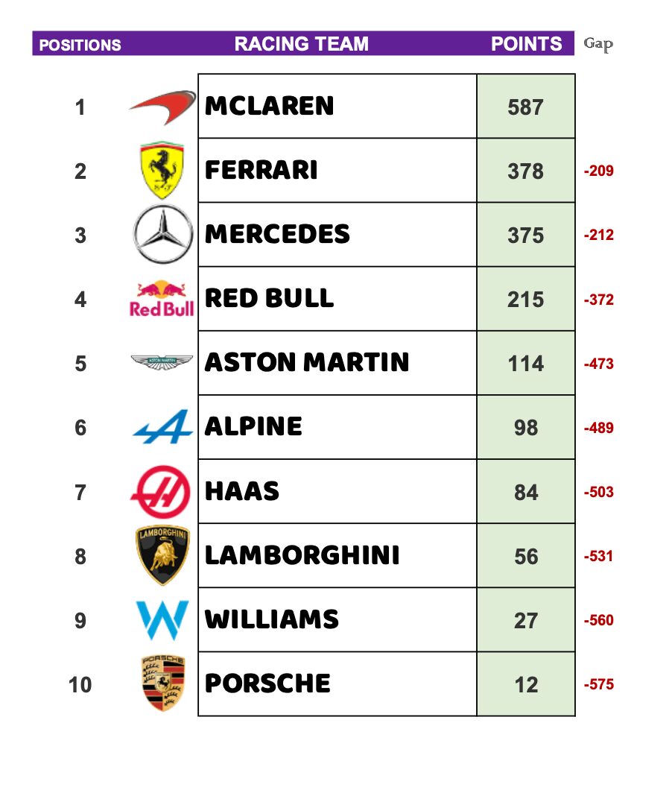Click the blue Alpine logo
The width and height of the screenshot is (672, 793).
(162, 427)
